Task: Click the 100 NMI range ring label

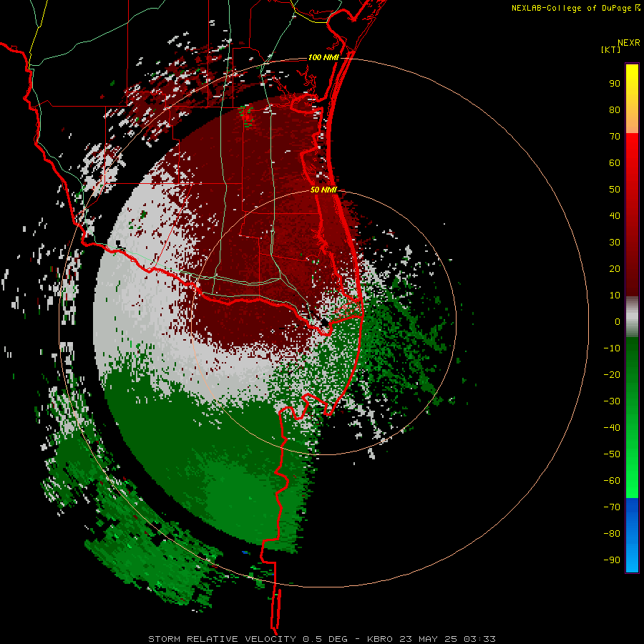Action: click(323, 57)
